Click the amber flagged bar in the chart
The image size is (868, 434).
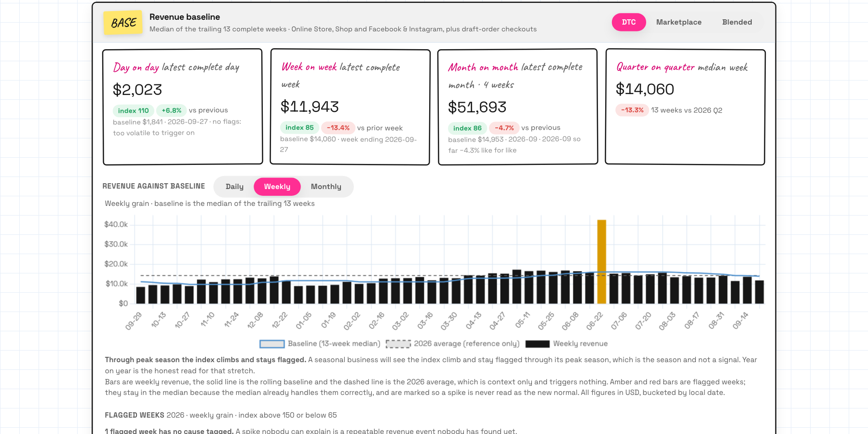click(601, 261)
